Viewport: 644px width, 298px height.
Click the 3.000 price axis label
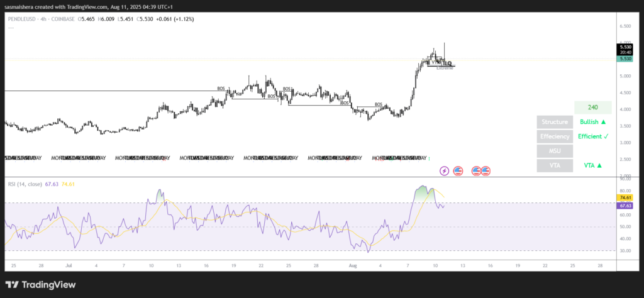(x=625, y=143)
